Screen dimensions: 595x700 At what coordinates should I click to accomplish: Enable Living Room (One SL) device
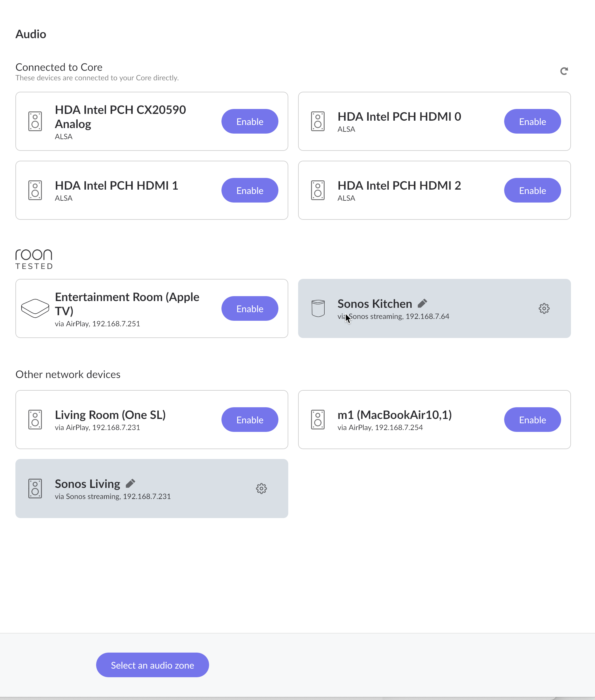point(249,420)
